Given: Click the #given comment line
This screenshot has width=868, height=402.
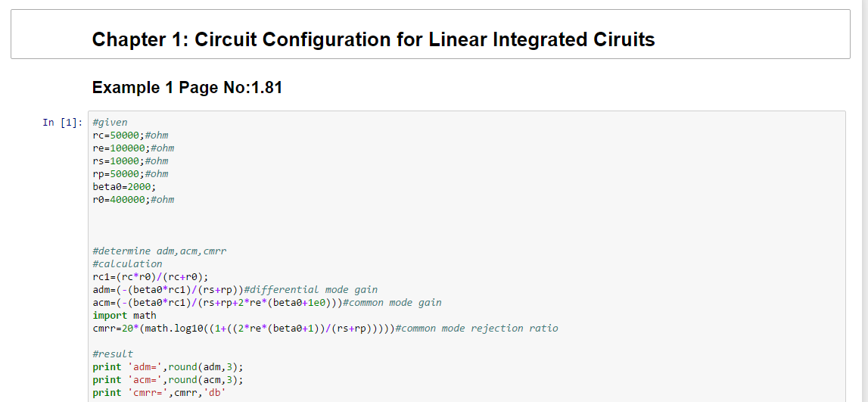Looking at the screenshot, I should click(x=110, y=123).
